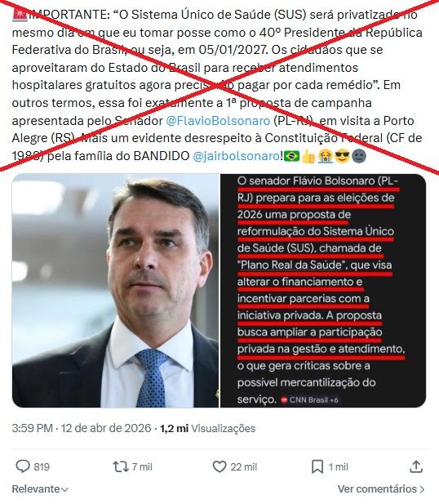Open the @FlavioBolsonaro mention
439x504 pixels.
[x=218, y=121]
